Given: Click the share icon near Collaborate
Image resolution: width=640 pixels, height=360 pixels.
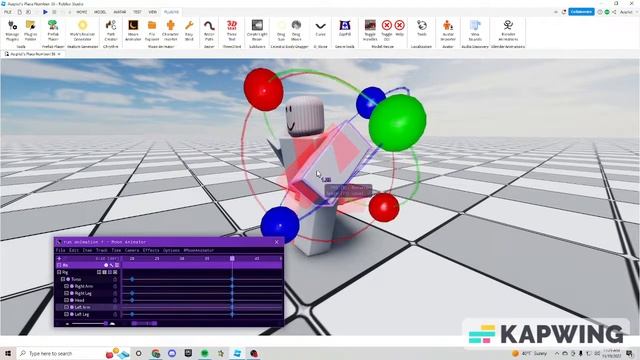Looking at the screenshot, I should (614, 12).
